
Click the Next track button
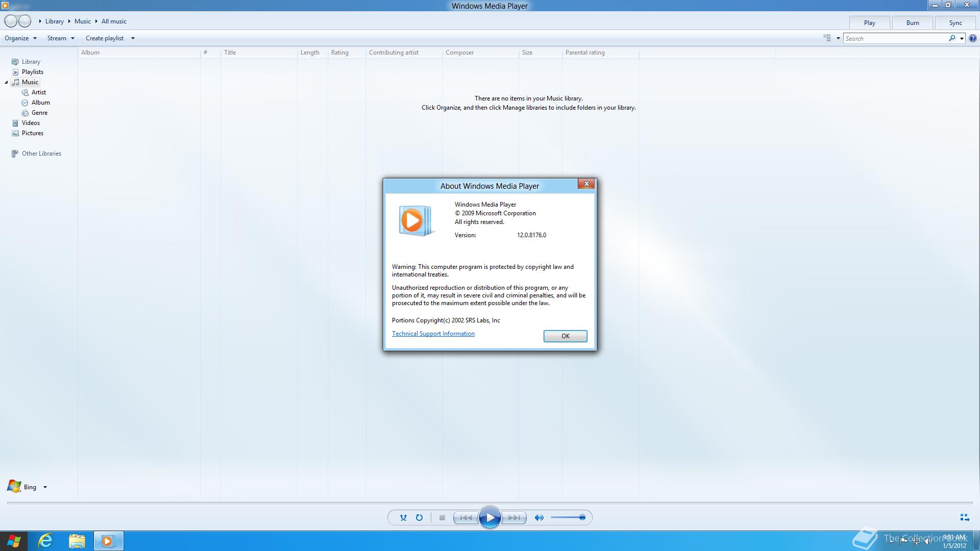click(x=513, y=517)
